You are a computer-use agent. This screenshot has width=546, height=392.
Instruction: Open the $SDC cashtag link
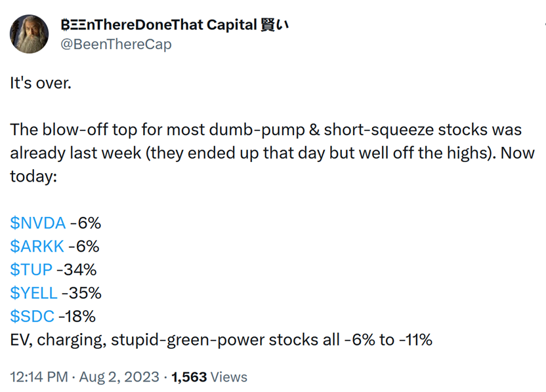pos(32,316)
